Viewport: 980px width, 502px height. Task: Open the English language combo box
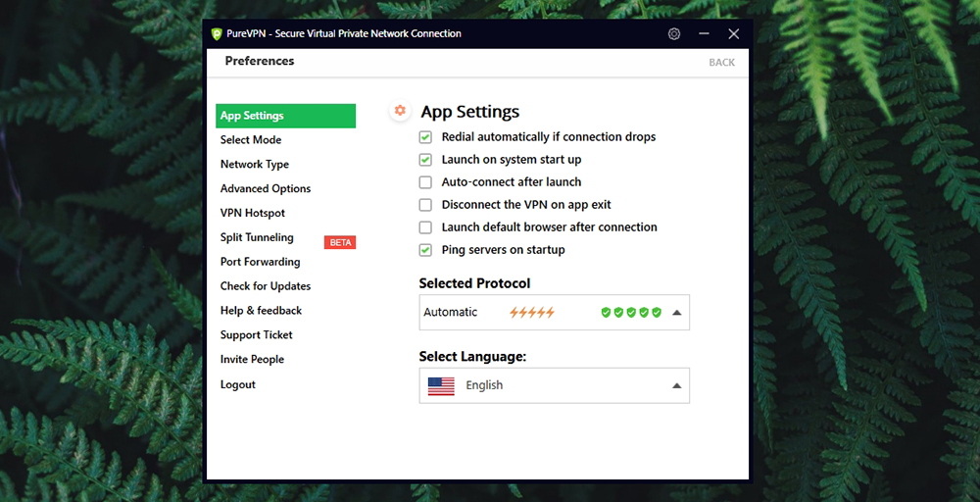coord(555,385)
